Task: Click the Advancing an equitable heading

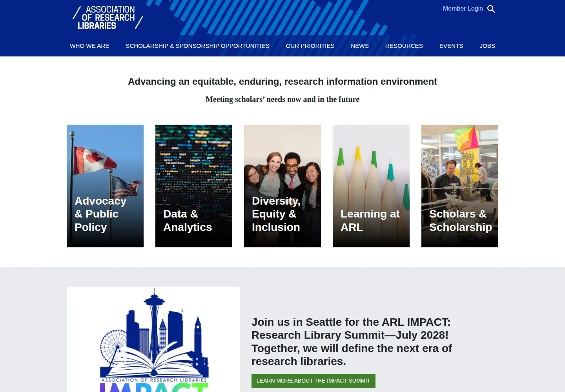Action: point(282,82)
